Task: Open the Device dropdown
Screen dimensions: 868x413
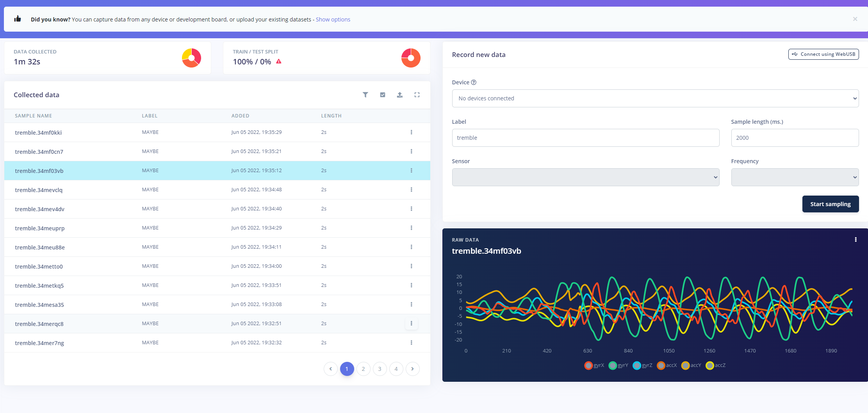Action: 655,98
